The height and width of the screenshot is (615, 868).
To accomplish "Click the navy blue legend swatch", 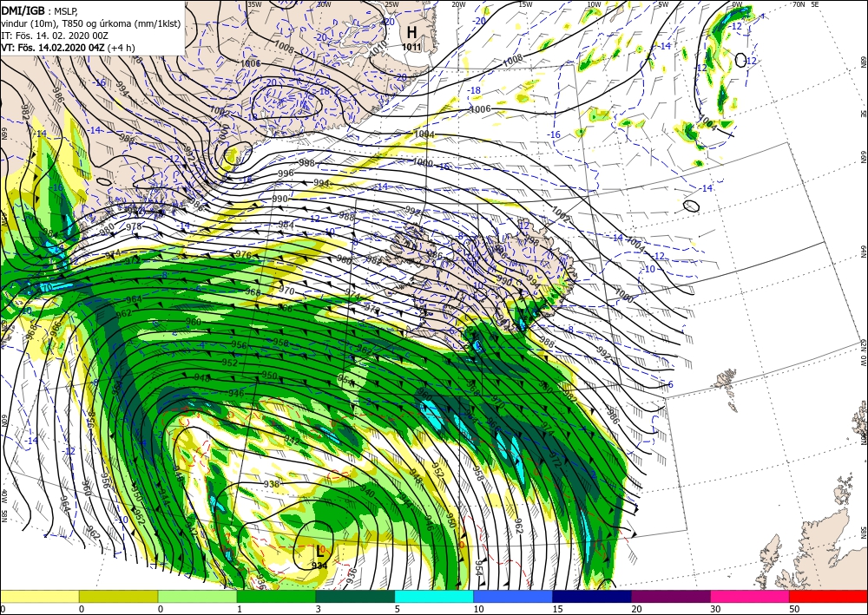I will 592,596.
